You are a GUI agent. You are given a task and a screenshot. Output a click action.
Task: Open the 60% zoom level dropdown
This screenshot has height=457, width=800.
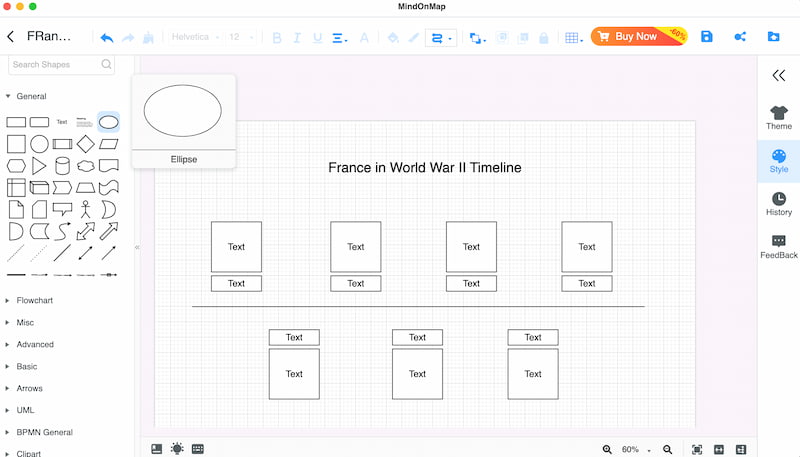click(x=636, y=449)
